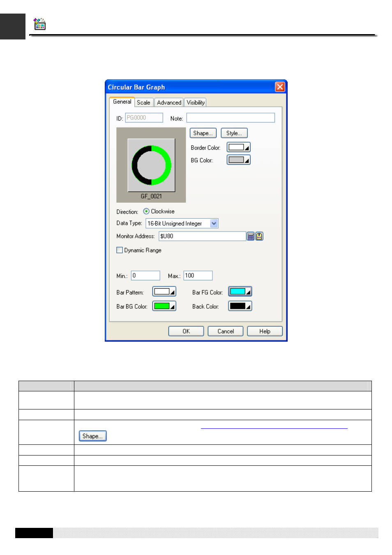Switch to the Scale tab
This screenshot has width=392, height=555.
click(143, 103)
